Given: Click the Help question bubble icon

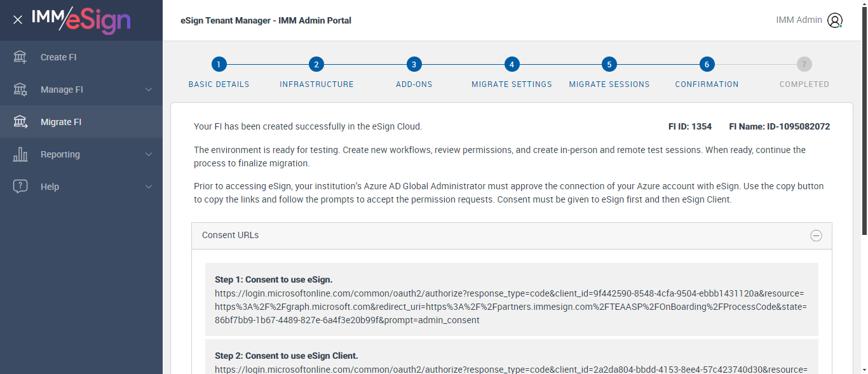Looking at the screenshot, I should (20, 187).
